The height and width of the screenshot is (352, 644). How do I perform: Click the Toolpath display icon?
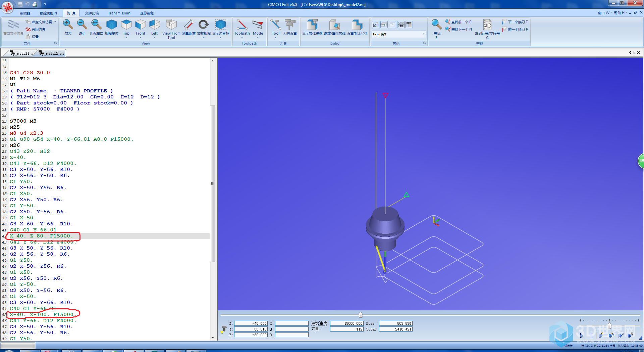tap(242, 25)
